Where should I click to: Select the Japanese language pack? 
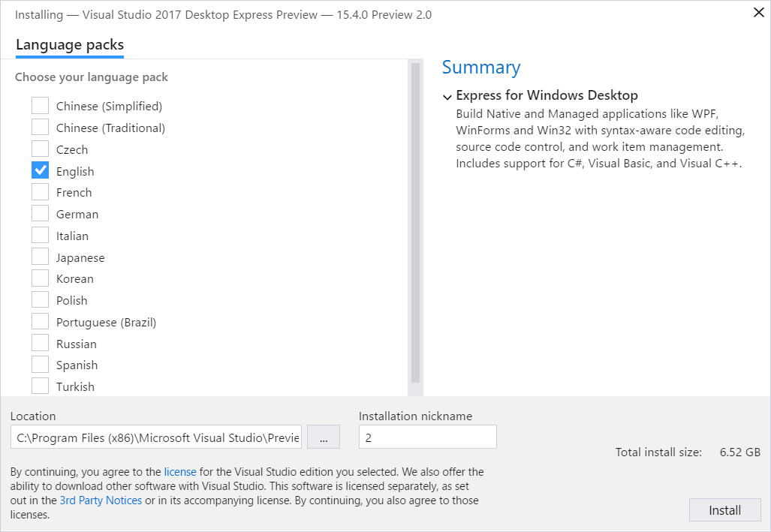click(x=41, y=257)
